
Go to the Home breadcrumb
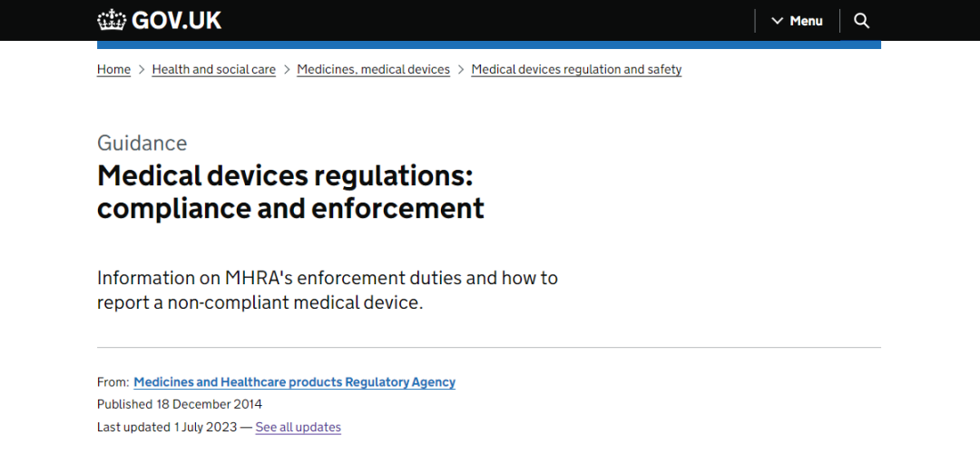pyautogui.click(x=113, y=69)
